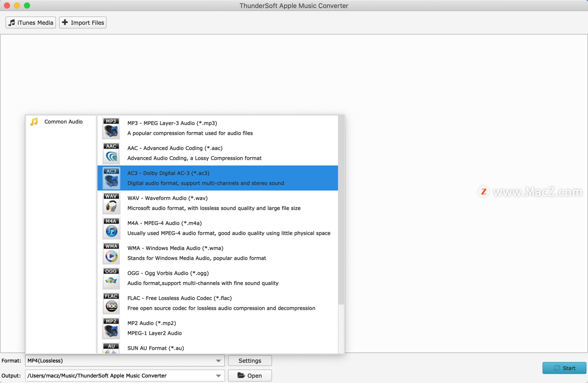
Task: Open the Settings button
Action: (250, 361)
